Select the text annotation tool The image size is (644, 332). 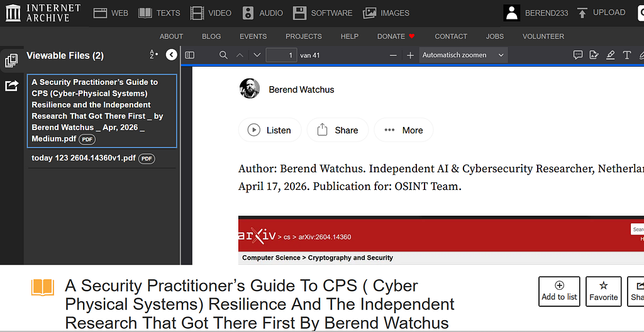[627, 55]
